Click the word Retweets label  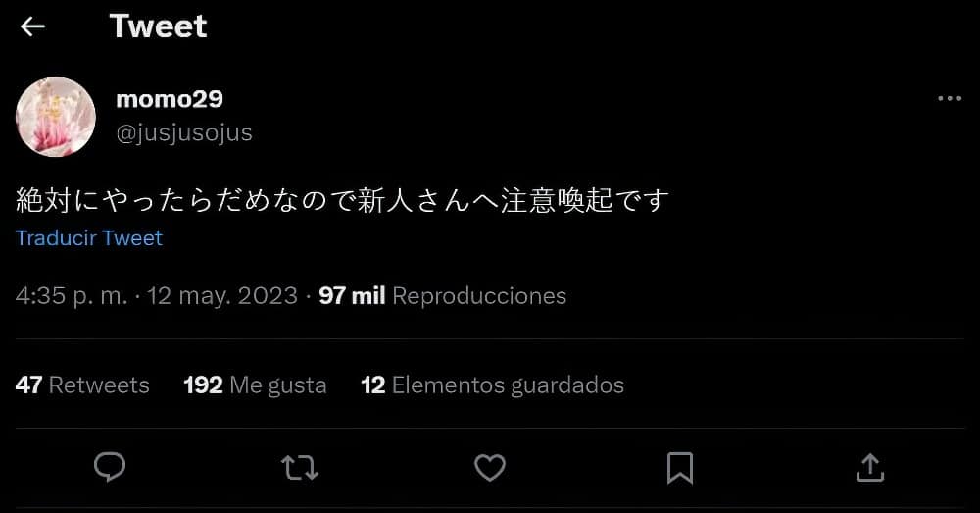pos(99,385)
